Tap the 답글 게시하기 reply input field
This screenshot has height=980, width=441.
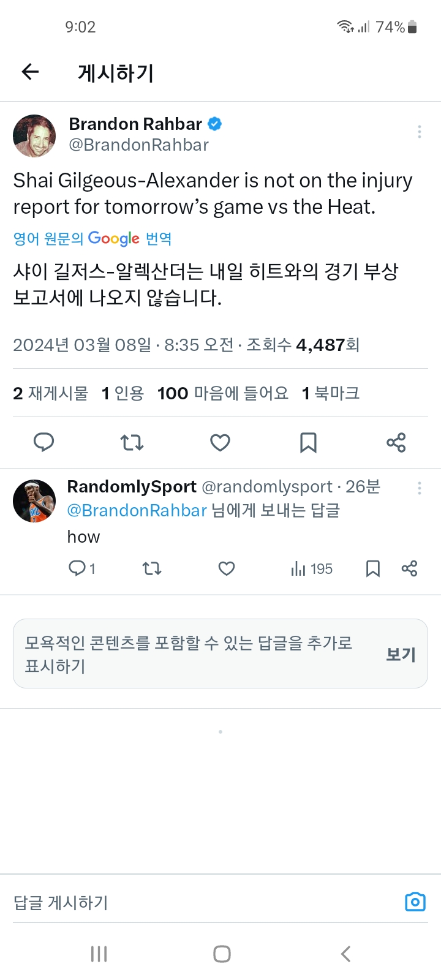click(202, 902)
